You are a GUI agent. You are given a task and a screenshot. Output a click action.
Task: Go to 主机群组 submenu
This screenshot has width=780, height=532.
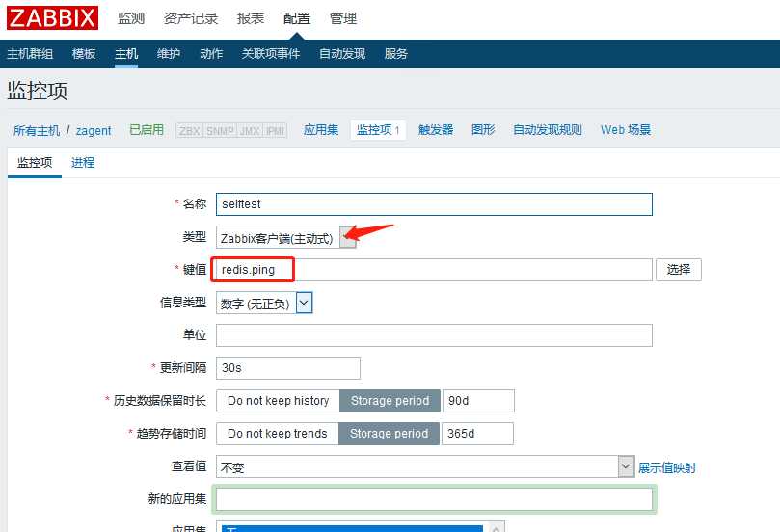tap(30, 54)
